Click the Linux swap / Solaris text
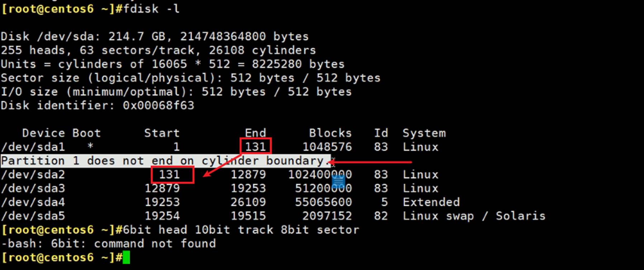Image resolution: width=644 pixels, height=270 pixels. 474,216
